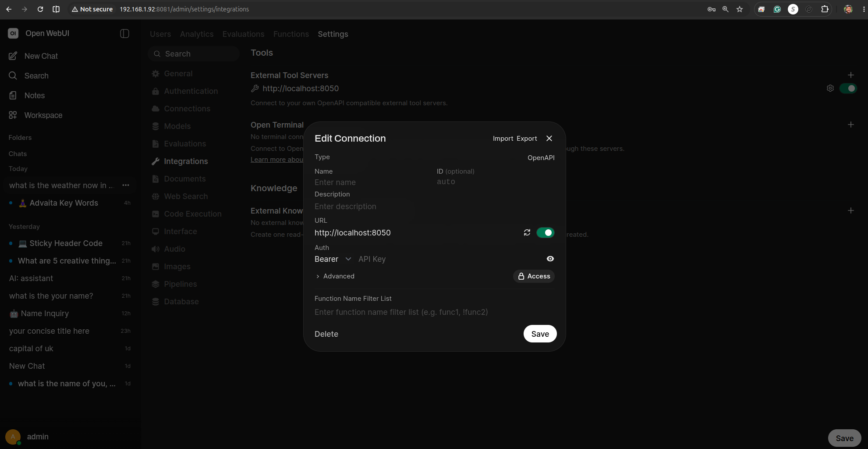
Task: Reload the page with the refresh icon
Action: pyautogui.click(x=40, y=9)
